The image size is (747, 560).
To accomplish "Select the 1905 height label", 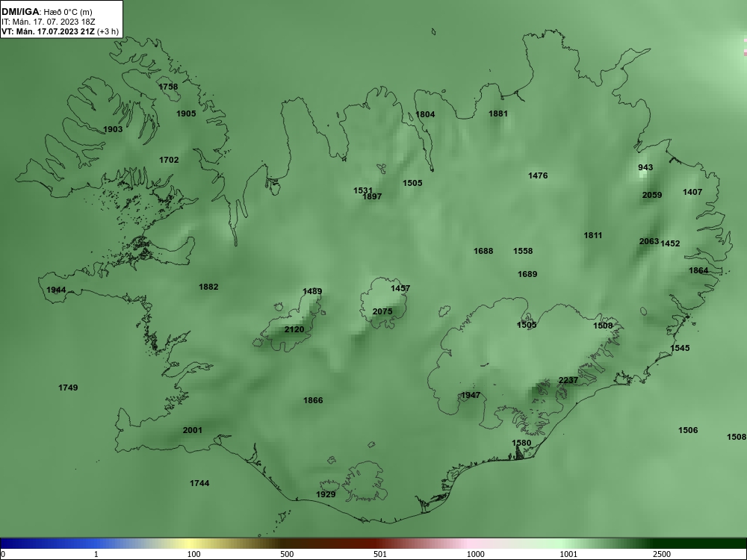I will click(186, 113).
